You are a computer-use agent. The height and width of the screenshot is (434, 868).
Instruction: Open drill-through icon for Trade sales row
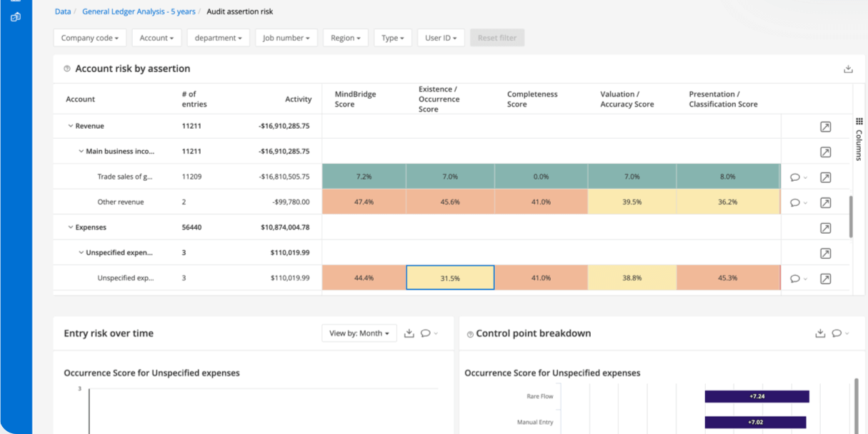pos(825,177)
